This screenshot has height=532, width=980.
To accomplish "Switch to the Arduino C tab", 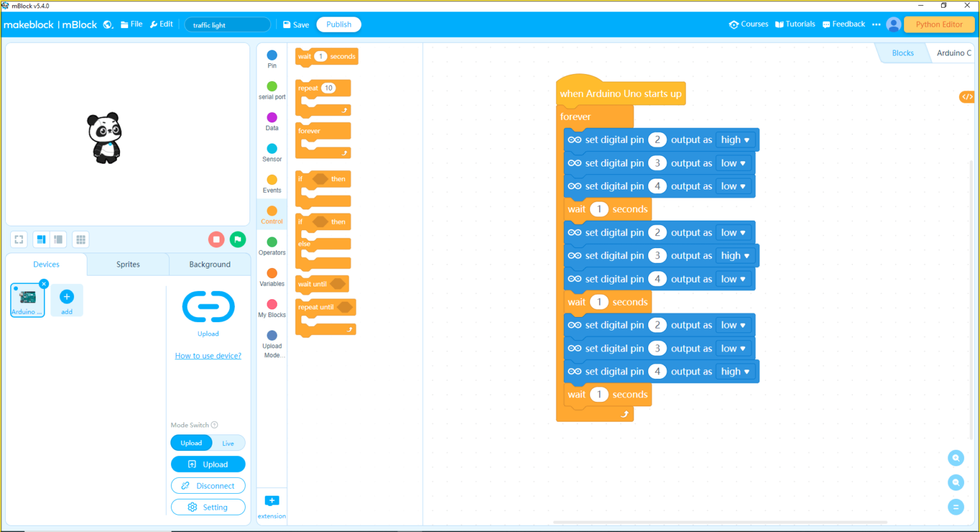I will [x=953, y=53].
